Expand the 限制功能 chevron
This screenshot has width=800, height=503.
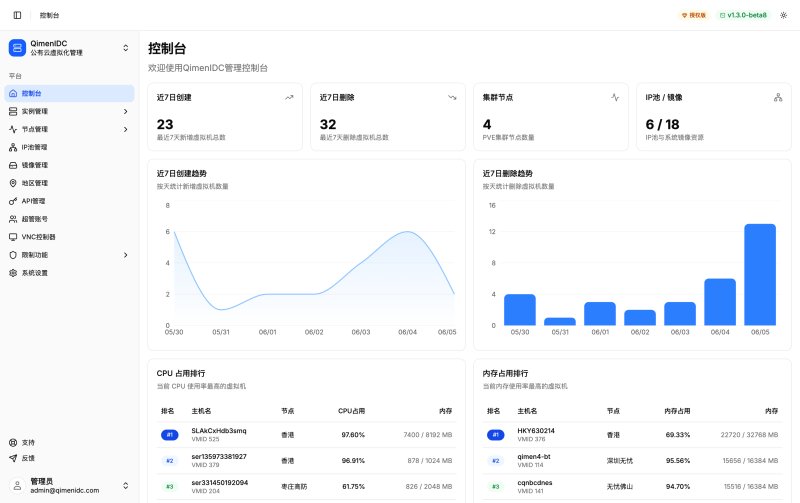coord(126,255)
